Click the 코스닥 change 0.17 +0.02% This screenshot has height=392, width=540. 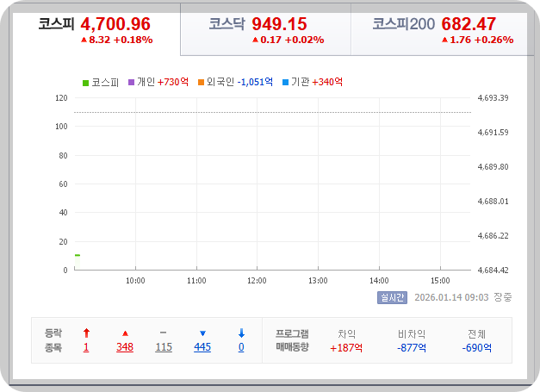click(289, 40)
